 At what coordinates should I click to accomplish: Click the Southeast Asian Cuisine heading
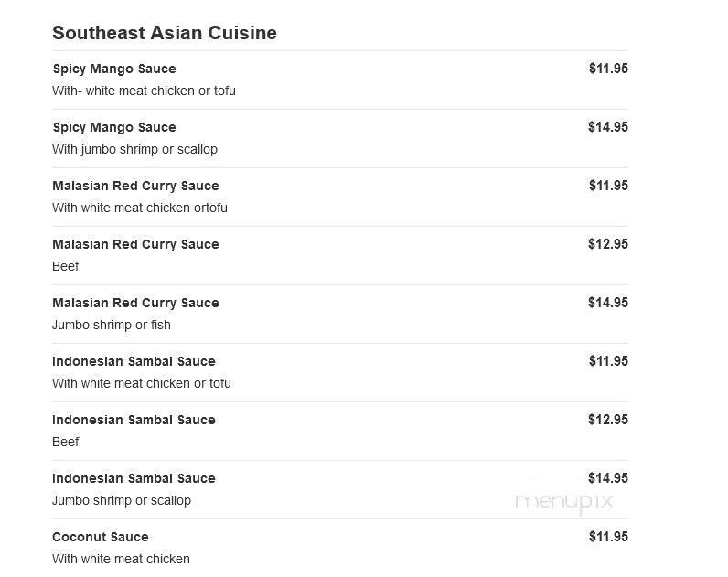pyautogui.click(x=165, y=33)
